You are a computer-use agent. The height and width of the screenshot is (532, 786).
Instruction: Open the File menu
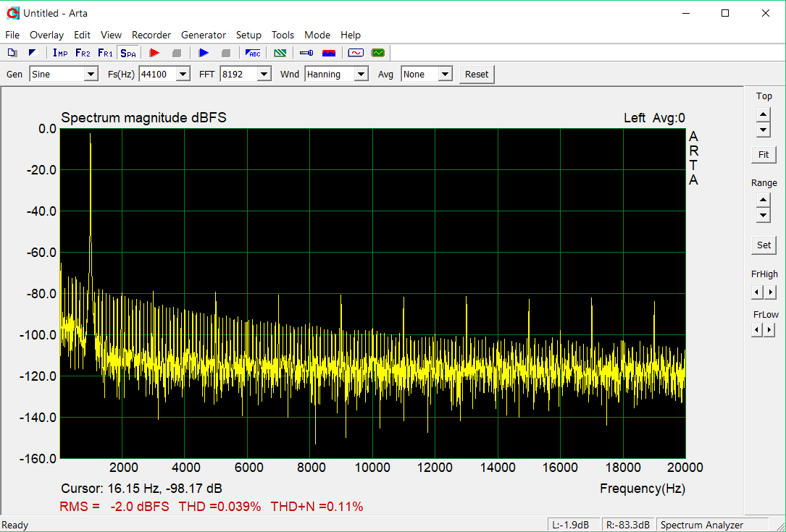[12, 35]
